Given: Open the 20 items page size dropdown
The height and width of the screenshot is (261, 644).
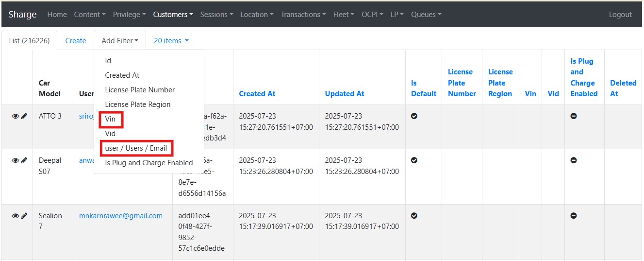Looking at the screenshot, I should click(171, 41).
